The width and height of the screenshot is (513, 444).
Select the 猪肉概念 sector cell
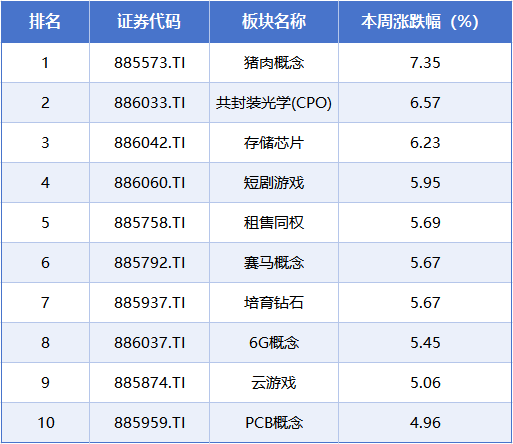274,63
